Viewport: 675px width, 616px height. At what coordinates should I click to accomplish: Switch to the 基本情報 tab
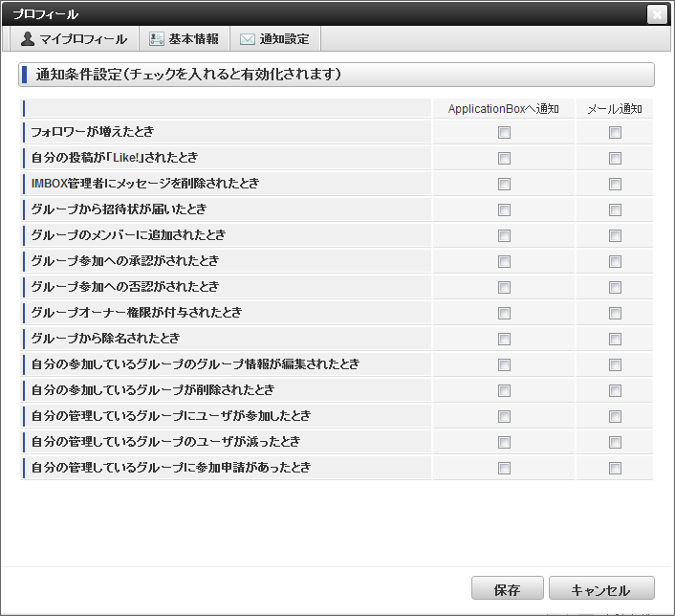185,39
